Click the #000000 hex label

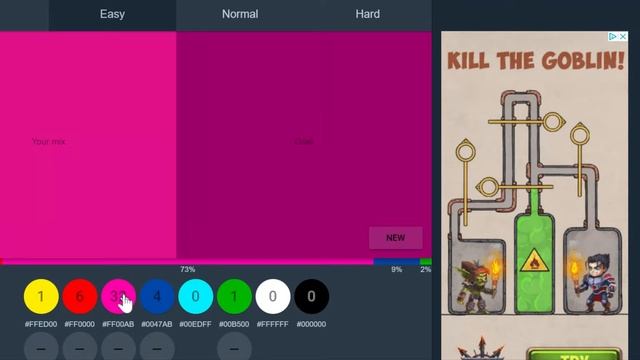311,324
